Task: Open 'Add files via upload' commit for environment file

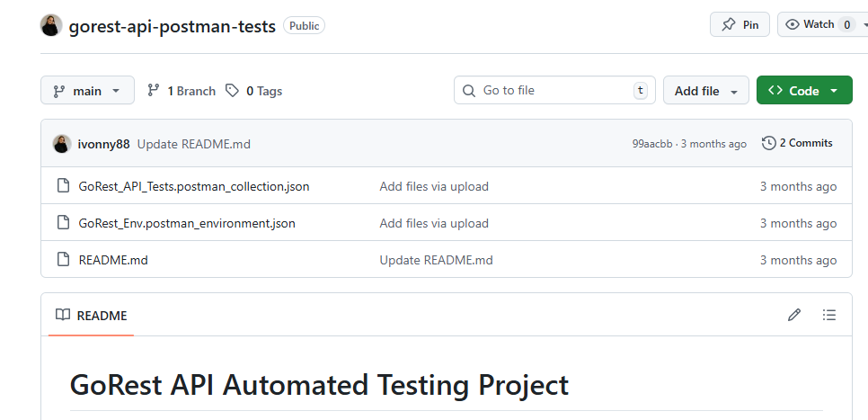Action: tap(434, 223)
